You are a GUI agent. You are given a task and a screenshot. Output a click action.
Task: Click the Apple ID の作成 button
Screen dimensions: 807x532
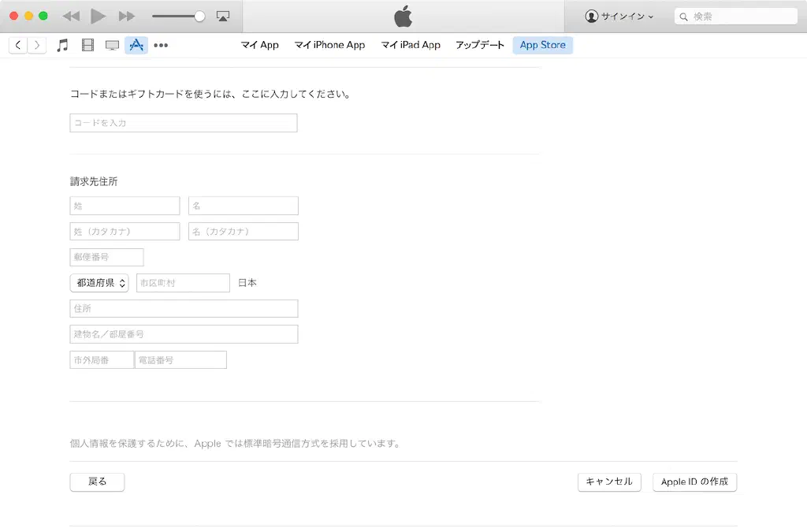click(694, 482)
